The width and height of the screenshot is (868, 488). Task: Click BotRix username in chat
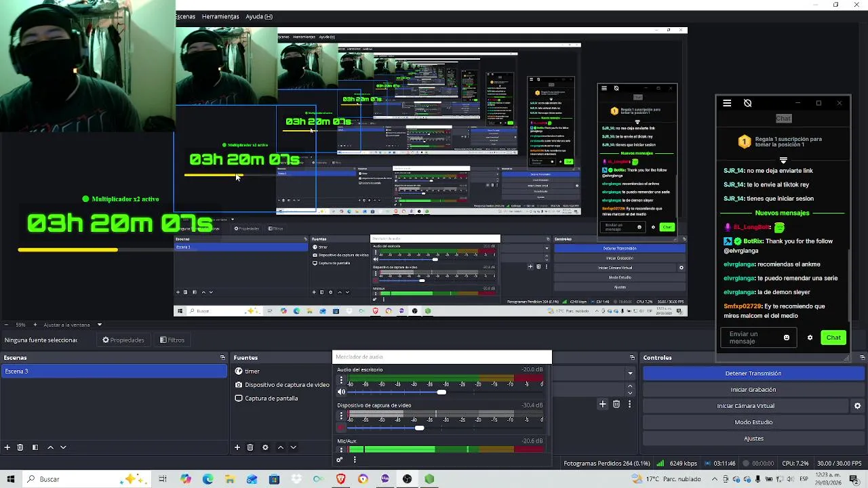click(753, 241)
